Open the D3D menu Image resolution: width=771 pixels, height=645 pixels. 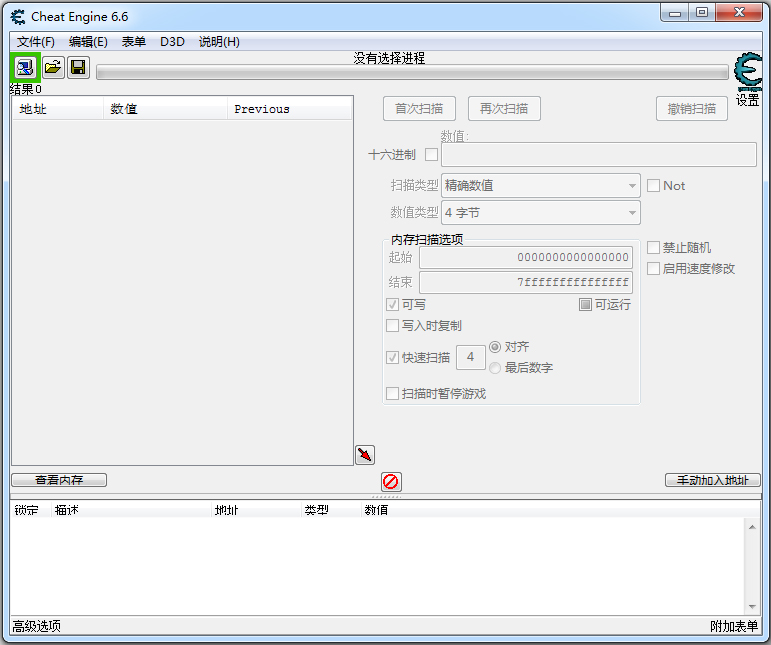click(172, 42)
